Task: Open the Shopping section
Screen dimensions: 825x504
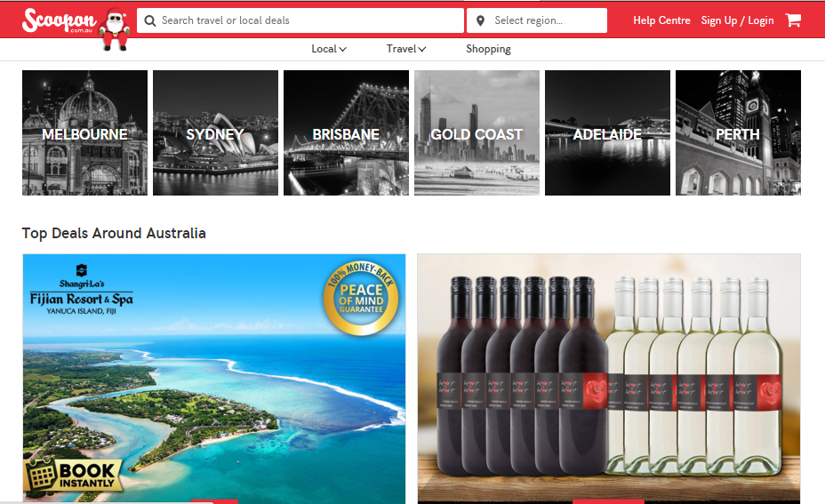Action: 488,49
